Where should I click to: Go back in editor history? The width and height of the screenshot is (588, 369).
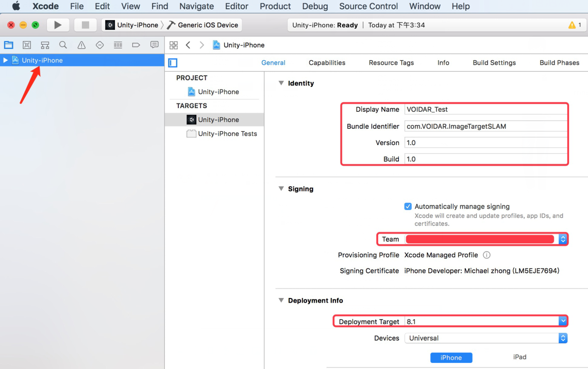click(188, 45)
